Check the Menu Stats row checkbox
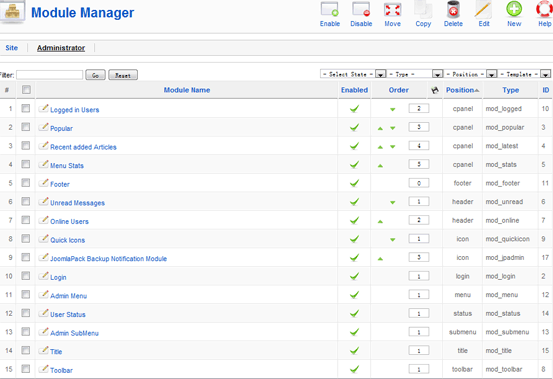 point(25,164)
